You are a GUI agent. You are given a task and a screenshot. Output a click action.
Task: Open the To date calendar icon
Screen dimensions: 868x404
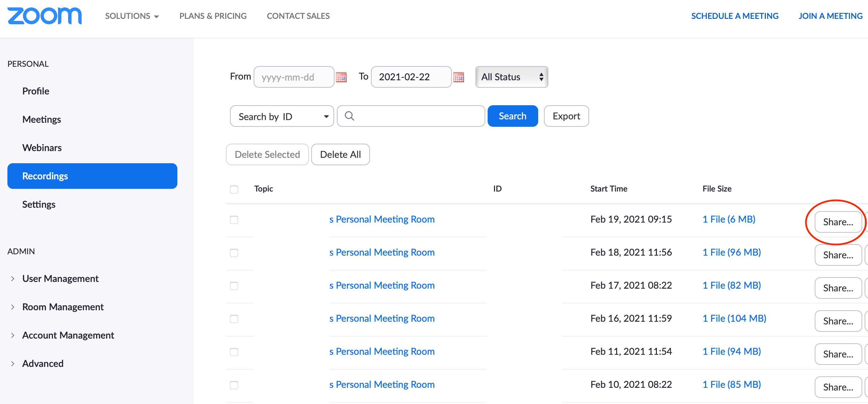459,77
